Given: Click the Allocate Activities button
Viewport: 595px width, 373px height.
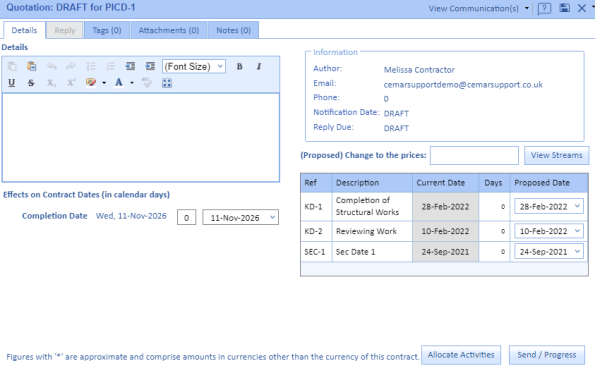Looking at the screenshot, I should click(x=461, y=355).
